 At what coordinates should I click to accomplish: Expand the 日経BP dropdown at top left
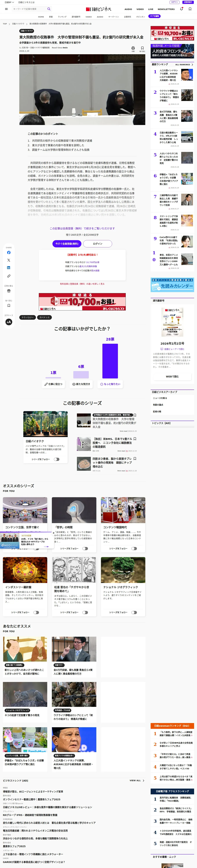9,2
